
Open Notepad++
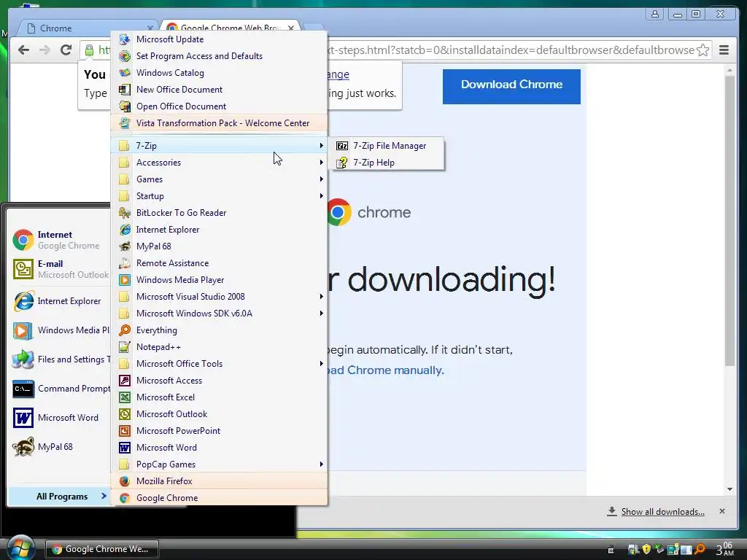coord(219,346)
